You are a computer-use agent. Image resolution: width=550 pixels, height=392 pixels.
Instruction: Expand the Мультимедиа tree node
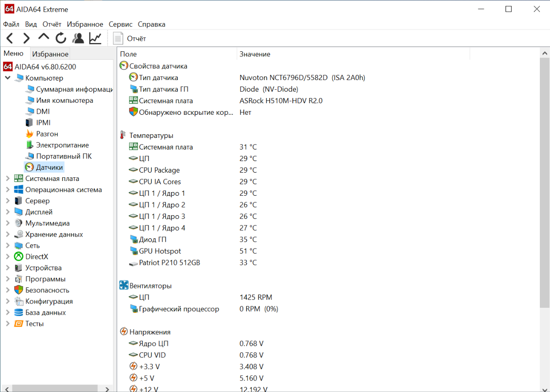coord(7,224)
